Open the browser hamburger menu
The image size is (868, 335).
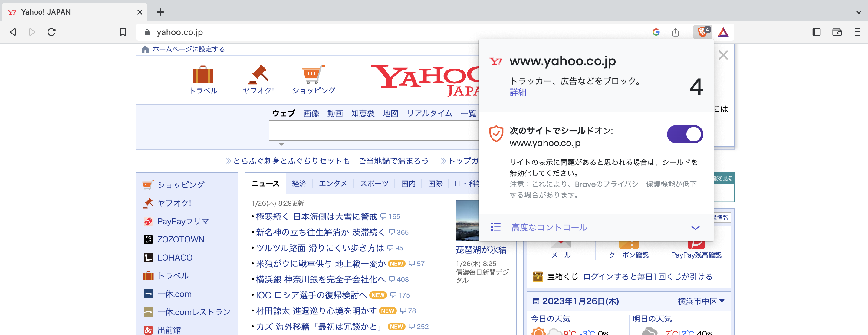click(857, 32)
